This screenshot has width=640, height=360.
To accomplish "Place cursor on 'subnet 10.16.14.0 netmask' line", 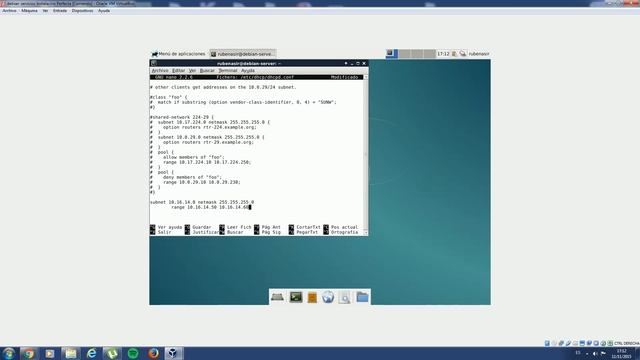I will pyautogui.click(x=202, y=202).
